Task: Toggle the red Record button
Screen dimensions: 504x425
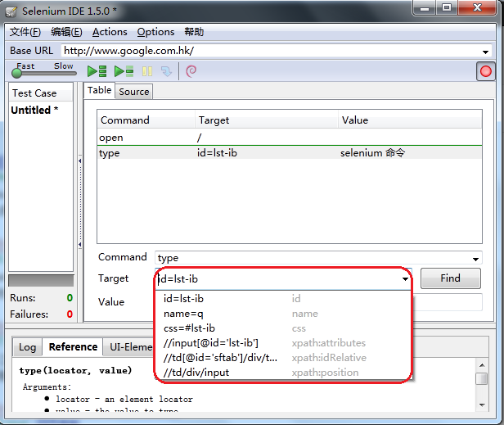Action: pyautogui.click(x=485, y=71)
